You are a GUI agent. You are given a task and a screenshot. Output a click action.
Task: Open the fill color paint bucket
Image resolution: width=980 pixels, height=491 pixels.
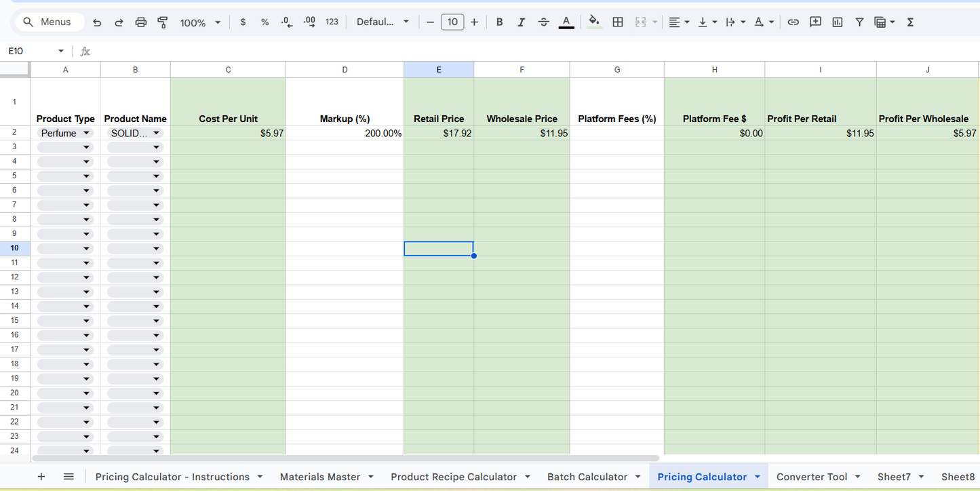click(594, 22)
